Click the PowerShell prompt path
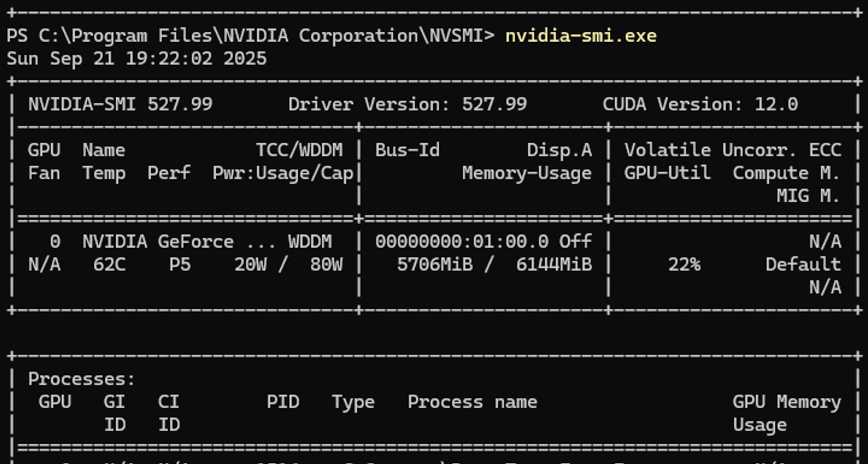The height and width of the screenshot is (464, 868). point(244,36)
